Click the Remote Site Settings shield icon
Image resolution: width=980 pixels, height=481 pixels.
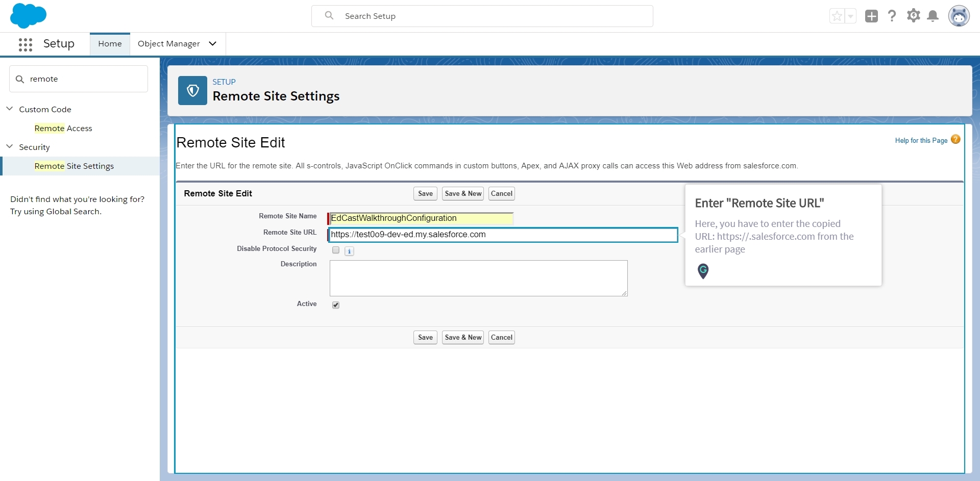192,91
